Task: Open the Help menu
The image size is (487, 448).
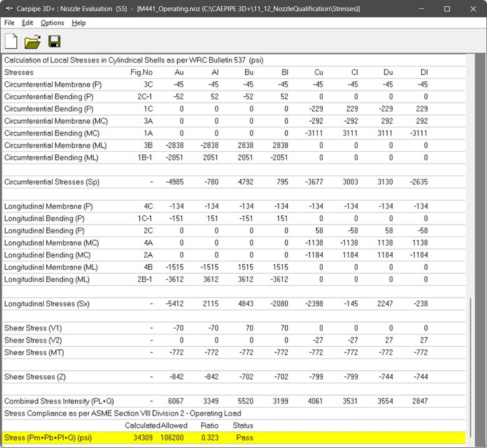Action: click(79, 23)
